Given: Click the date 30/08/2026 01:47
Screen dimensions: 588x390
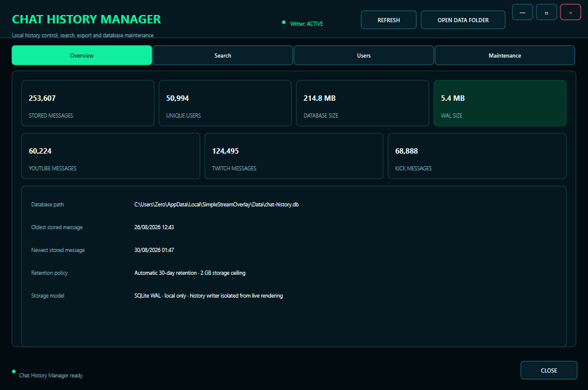Looking at the screenshot, I should click(x=154, y=250).
